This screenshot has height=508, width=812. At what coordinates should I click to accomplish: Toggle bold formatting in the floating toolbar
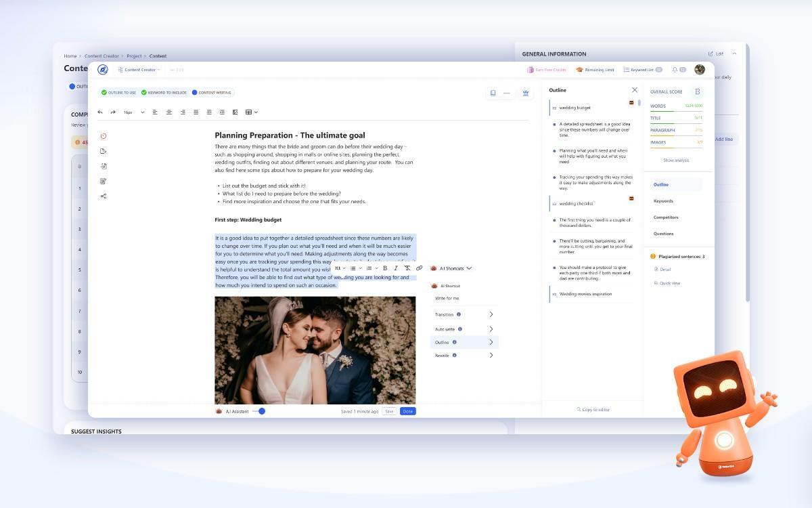[x=385, y=268]
